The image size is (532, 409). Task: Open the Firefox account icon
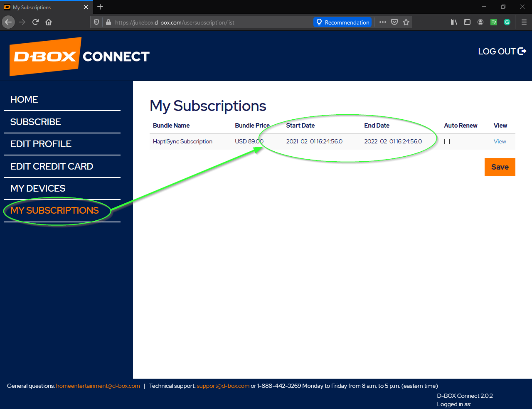pyautogui.click(x=480, y=22)
